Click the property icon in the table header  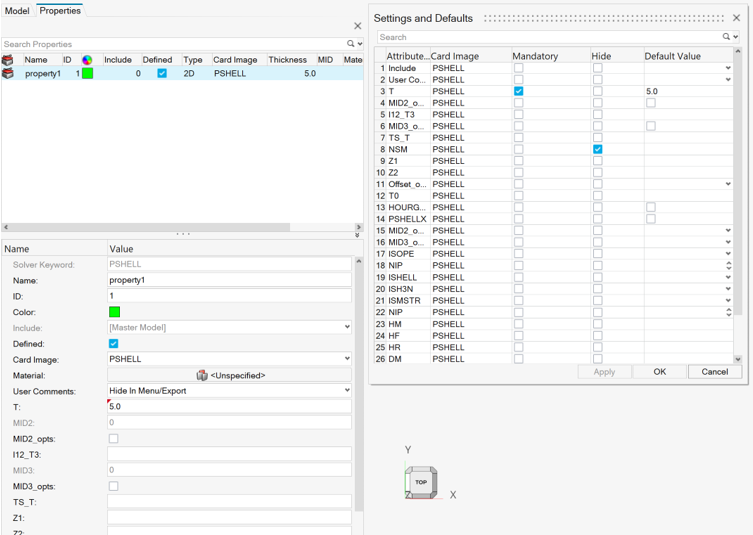(8, 60)
